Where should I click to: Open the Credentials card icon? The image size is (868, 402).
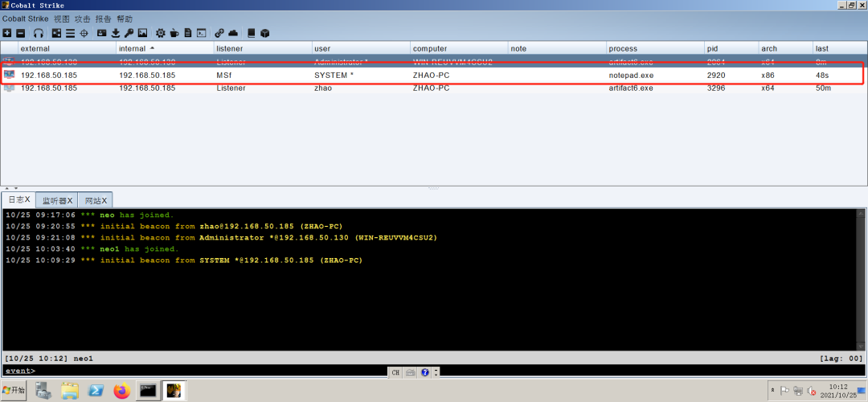102,33
